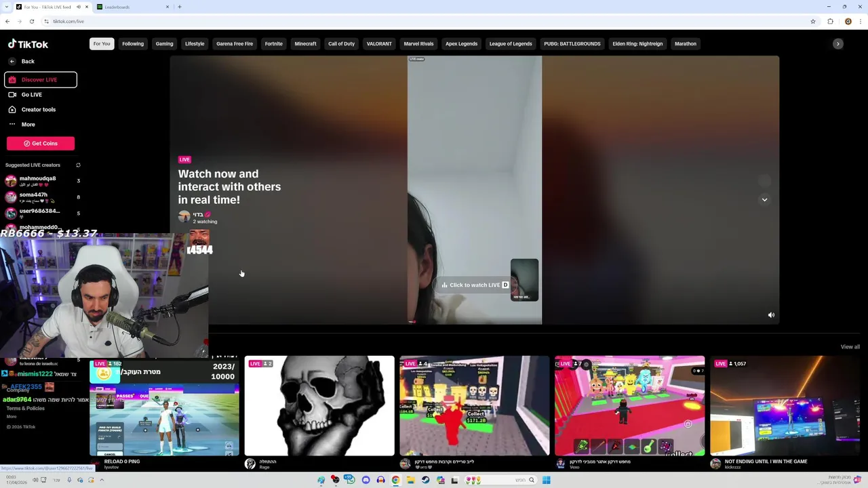Viewport: 868px width, 488px height.
Task: Open soma447h suggested creator
Action: (x=42, y=197)
